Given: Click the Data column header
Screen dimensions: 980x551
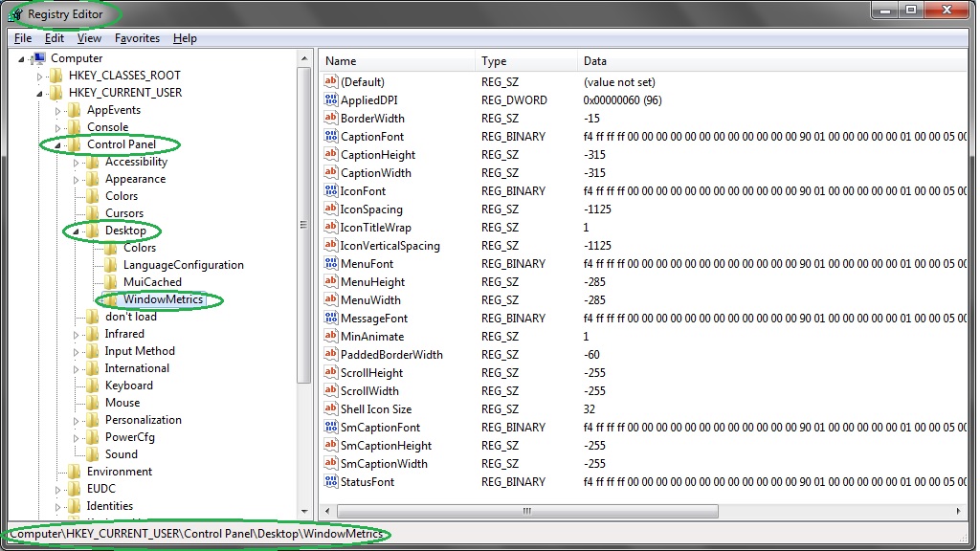Looking at the screenshot, I should tap(772, 61).
